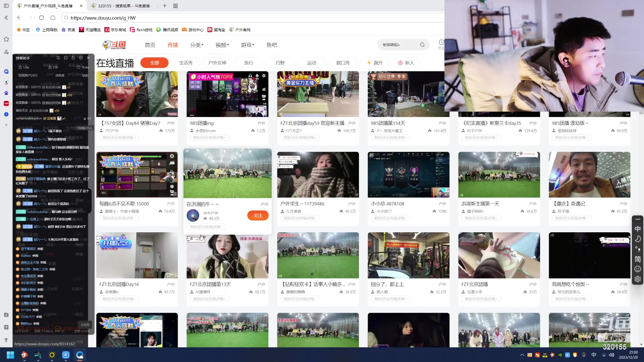
Task: Toggle the IME half-moon width mode
Action: tap(638, 239)
